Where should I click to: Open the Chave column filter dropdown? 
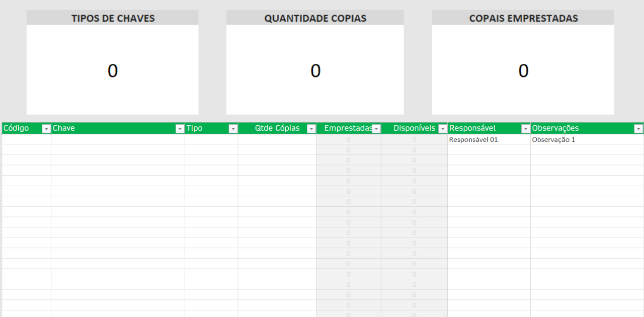tap(180, 129)
